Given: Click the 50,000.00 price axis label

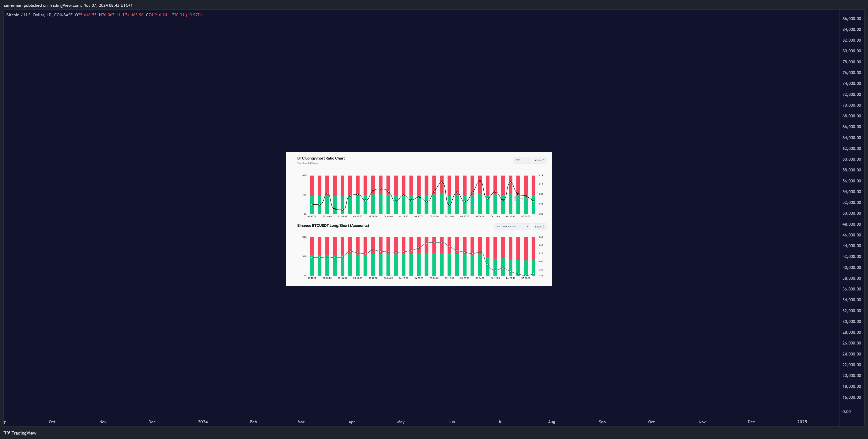Looking at the screenshot, I should (x=851, y=213).
